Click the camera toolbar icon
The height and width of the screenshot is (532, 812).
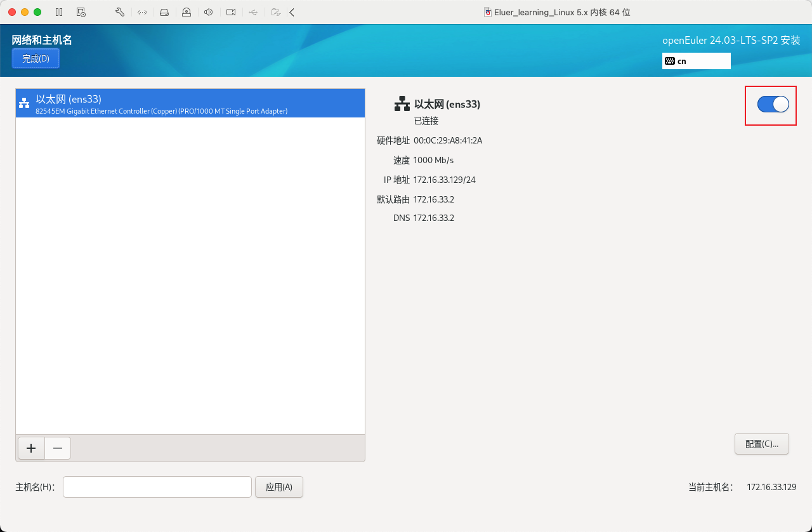[x=231, y=12]
